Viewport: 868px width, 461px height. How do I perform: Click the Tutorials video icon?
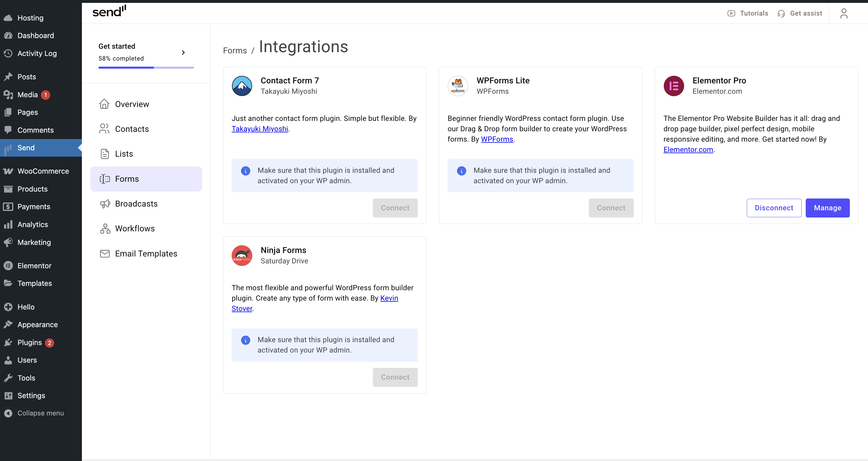731,14
